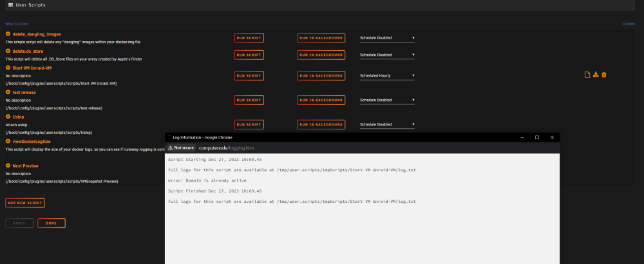Run Start VM Unraid-VM in background

point(321,75)
